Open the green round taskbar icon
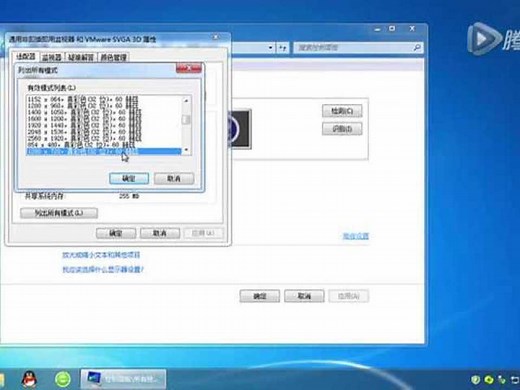Image resolution: width=520 pixels, height=390 pixels. (63, 379)
